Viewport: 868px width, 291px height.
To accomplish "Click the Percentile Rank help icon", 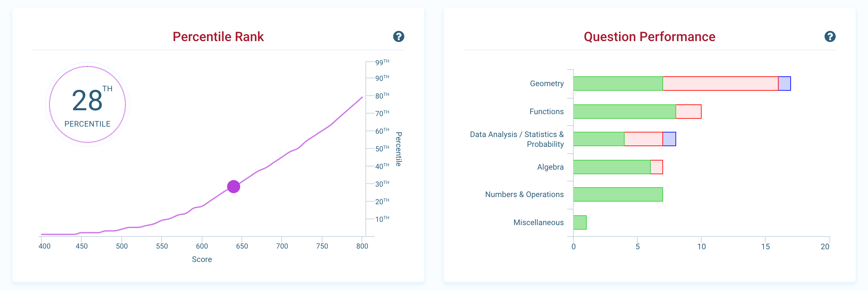I will [398, 37].
